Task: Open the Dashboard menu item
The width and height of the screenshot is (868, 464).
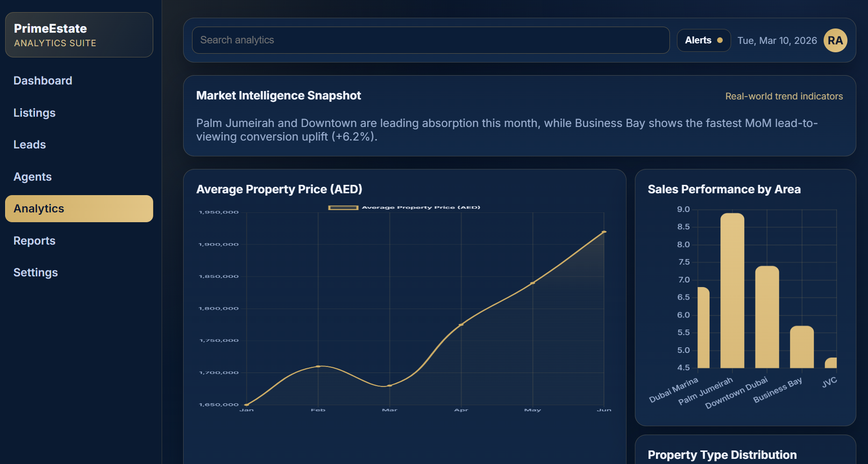Action: 43,80
